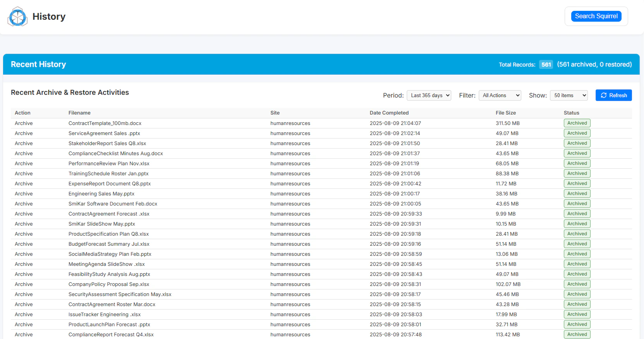Click Archive action in ServiceAgreement Sales row
The image size is (644, 339).
pos(24,134)
